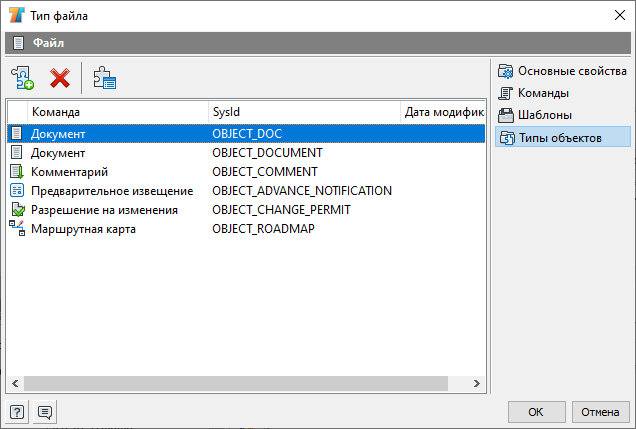This screenshot has height=429, width=636.
Task: Open the Основные свойства section
Action: tap(563, 71)
